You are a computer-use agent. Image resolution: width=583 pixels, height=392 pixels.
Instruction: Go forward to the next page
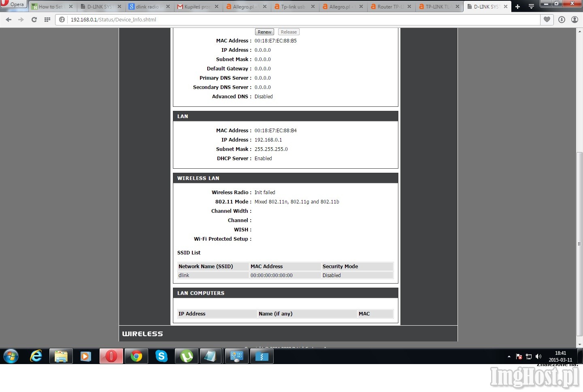(x=21, y=19)
